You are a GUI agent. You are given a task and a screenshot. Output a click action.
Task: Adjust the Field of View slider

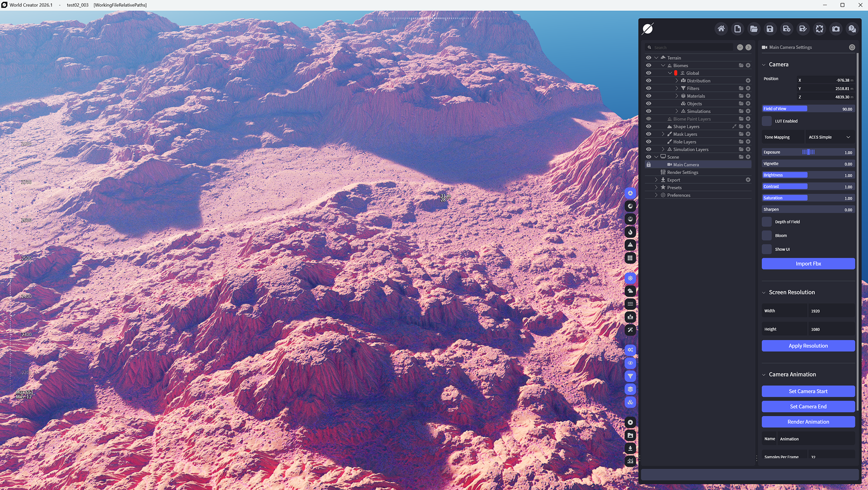pos(807,109)
